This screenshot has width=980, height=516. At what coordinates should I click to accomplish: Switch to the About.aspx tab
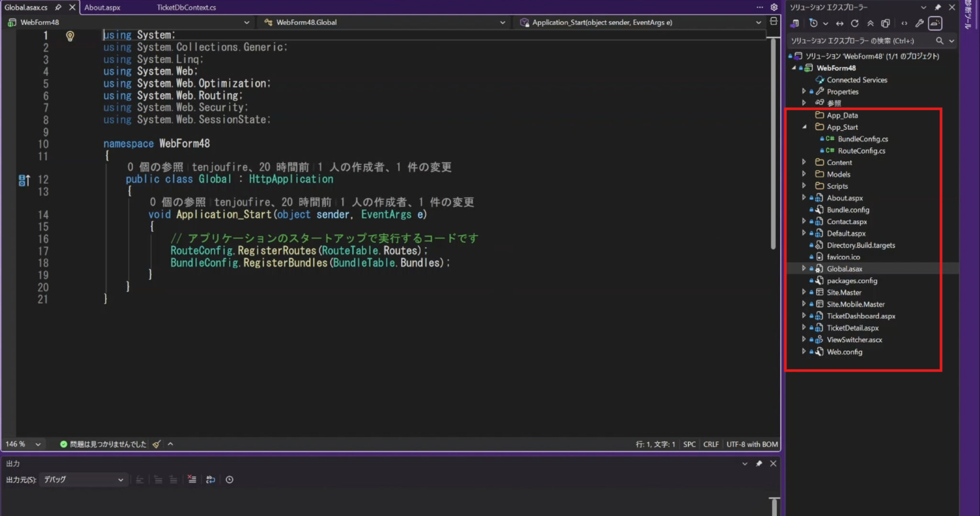coord(101,7)
